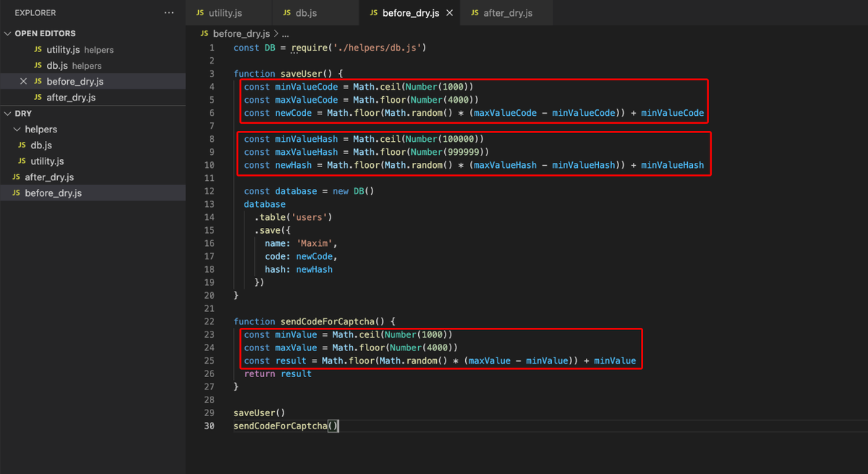Click Number(999999) on line 9
Viewport: 868px width, 474px height.
tap(447, 152)
